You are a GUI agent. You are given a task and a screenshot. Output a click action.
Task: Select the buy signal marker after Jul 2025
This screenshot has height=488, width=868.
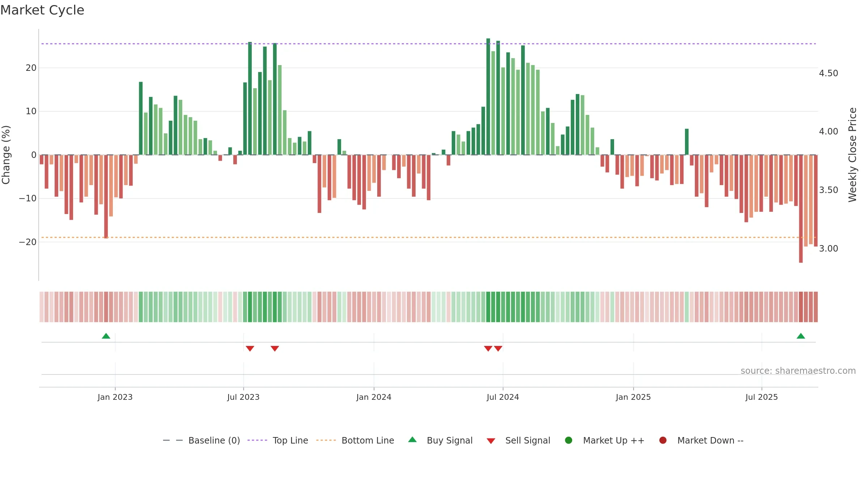801,336
